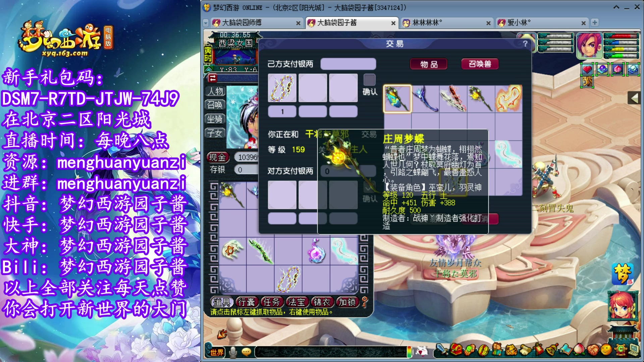Open the 任务 quest items tab
This screenshot has width=644, height=362.
[x=272, y=302]
